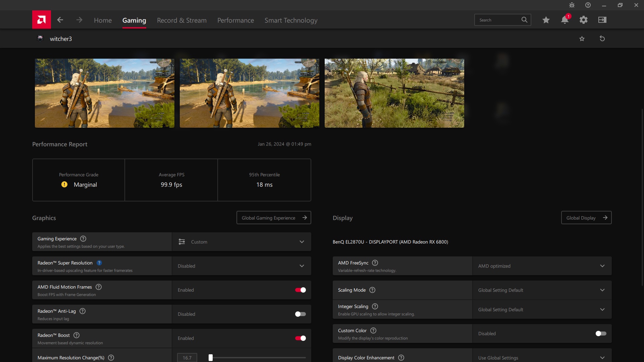Viewport: 644px width, 362px height.
Task: Click the bug report icon
Action: coord(572,5)
